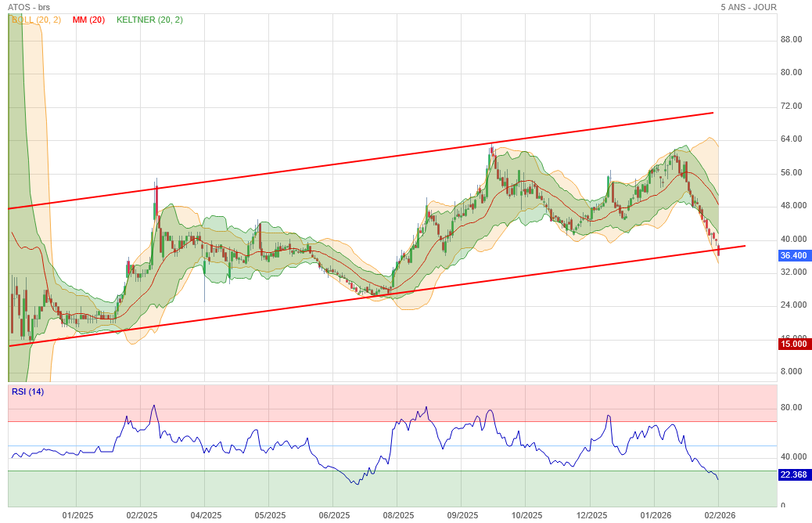The height and width of the screenshot is (523, 812).
Task: Click the 05/2025 date axis label
Action: tap(271, 516)
